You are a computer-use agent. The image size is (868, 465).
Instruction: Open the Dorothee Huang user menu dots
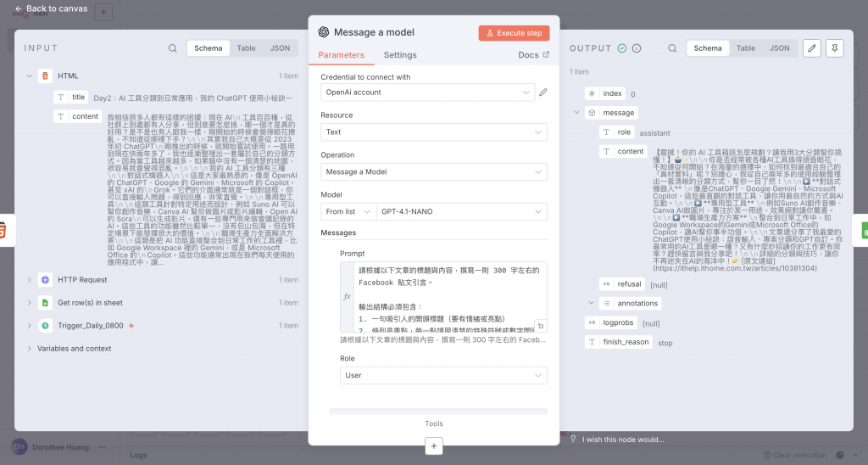click(x=102, y=447)
